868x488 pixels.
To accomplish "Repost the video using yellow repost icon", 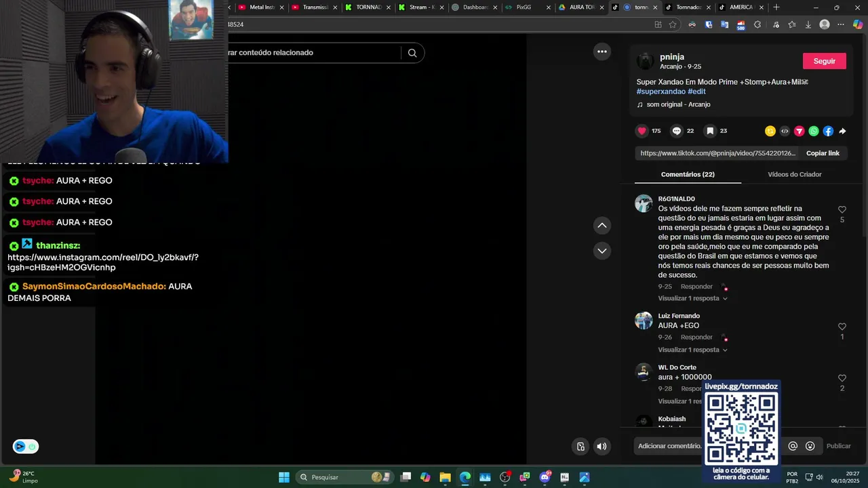I will 770,131.
